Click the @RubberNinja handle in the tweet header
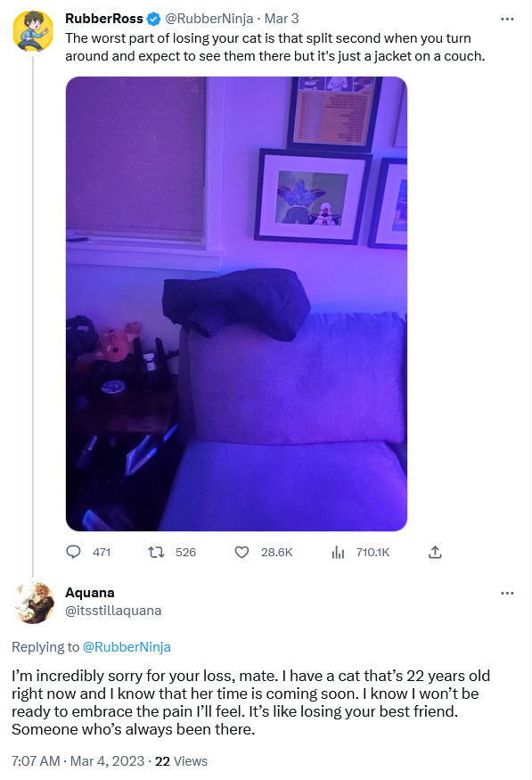This screenshot has width=532, height=780. click(209, 19)
